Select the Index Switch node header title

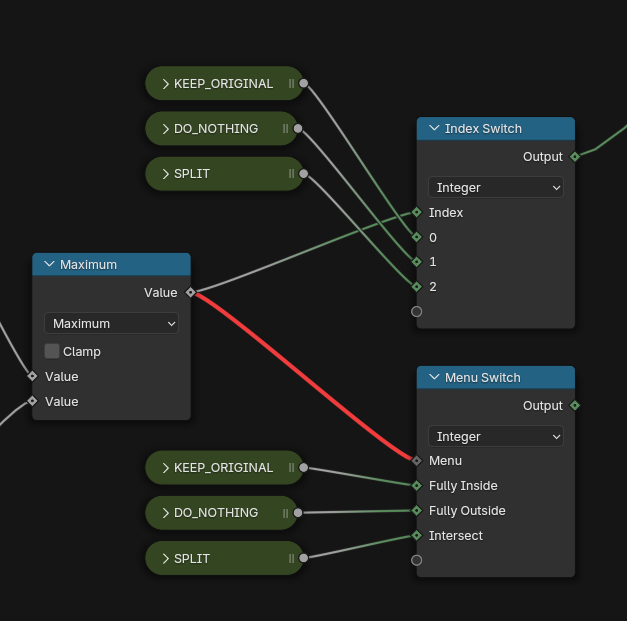coord(483,129)
